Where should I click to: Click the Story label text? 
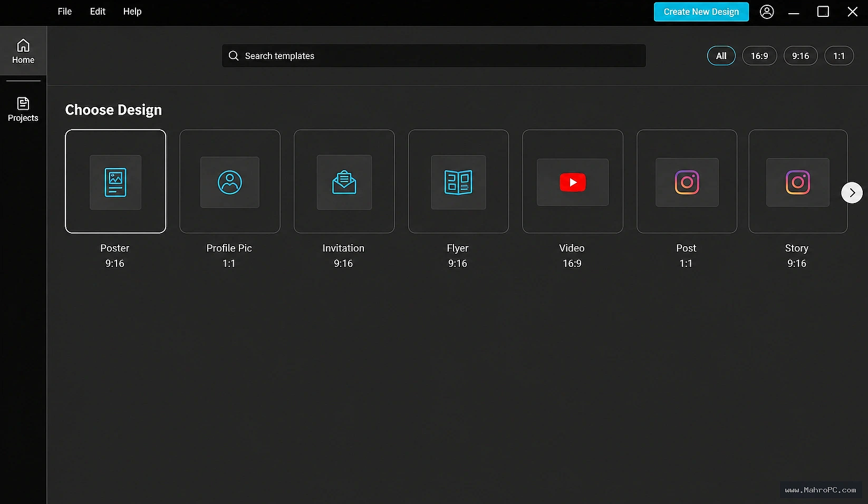pos(797,248)
